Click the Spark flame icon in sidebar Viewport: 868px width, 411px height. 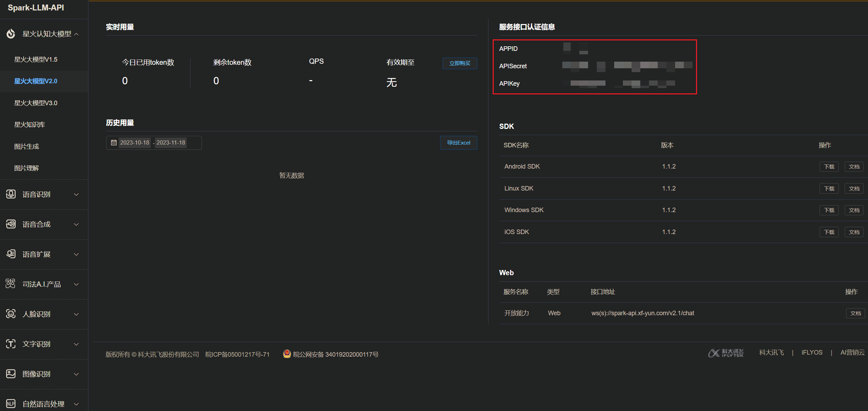(11, 34)
